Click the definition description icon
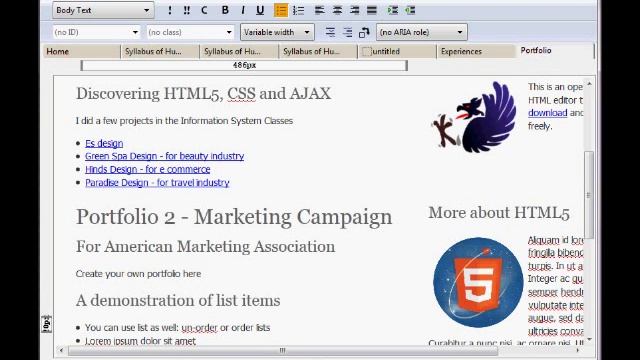The height and width of the screenshot is (360, 640). pyautogui.click(x=347, y=32)
